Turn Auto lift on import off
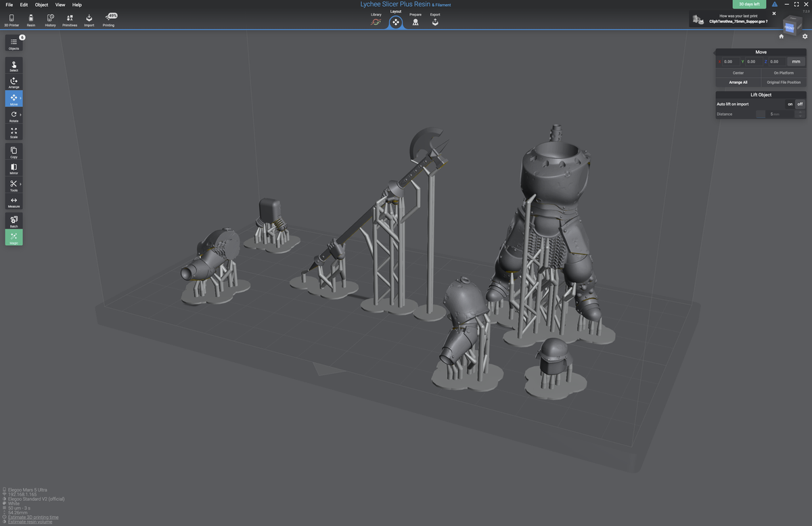812x526 pixels. coord(800,104)
